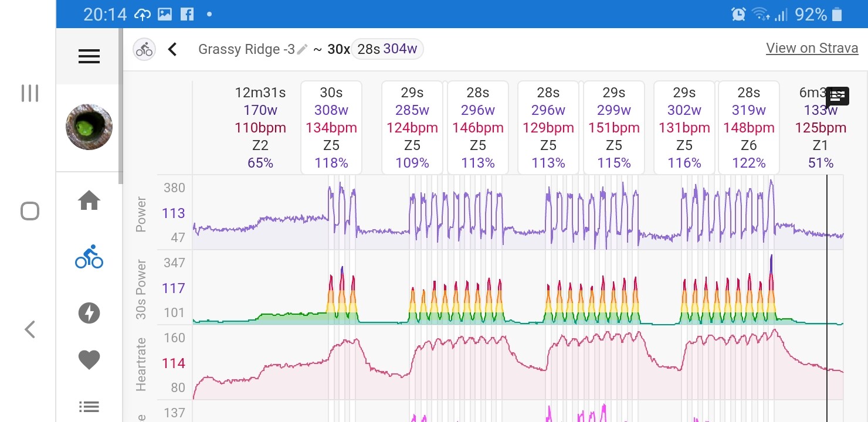868x422 pixels.
Task: Select the 12m31s 170w warmup interval
Action: pyautogui.click(x=260, y=128)
